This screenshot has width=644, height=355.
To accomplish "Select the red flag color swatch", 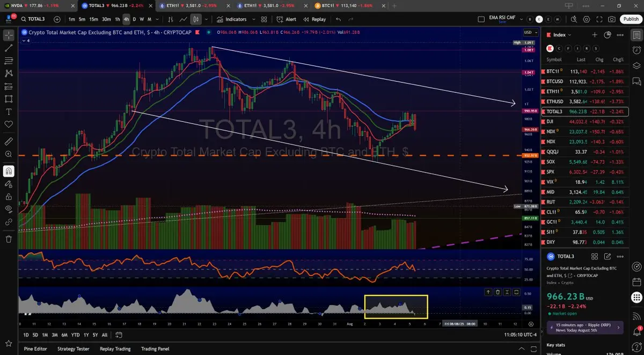I will (x=550, y=48).
